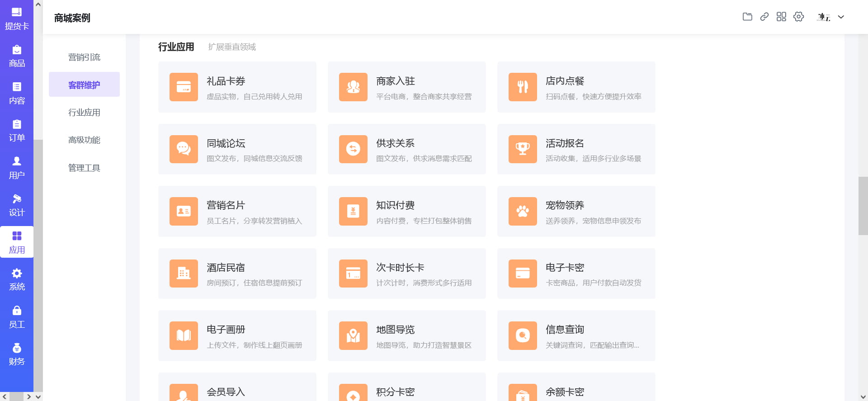Click the sidebar scroll up arrow
The height and width of the screenshot is (401, 868).
click(x=38, y=5)
